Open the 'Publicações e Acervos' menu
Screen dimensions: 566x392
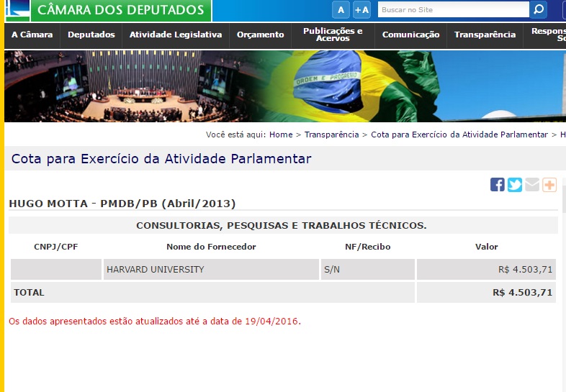(x=333, y=35)
